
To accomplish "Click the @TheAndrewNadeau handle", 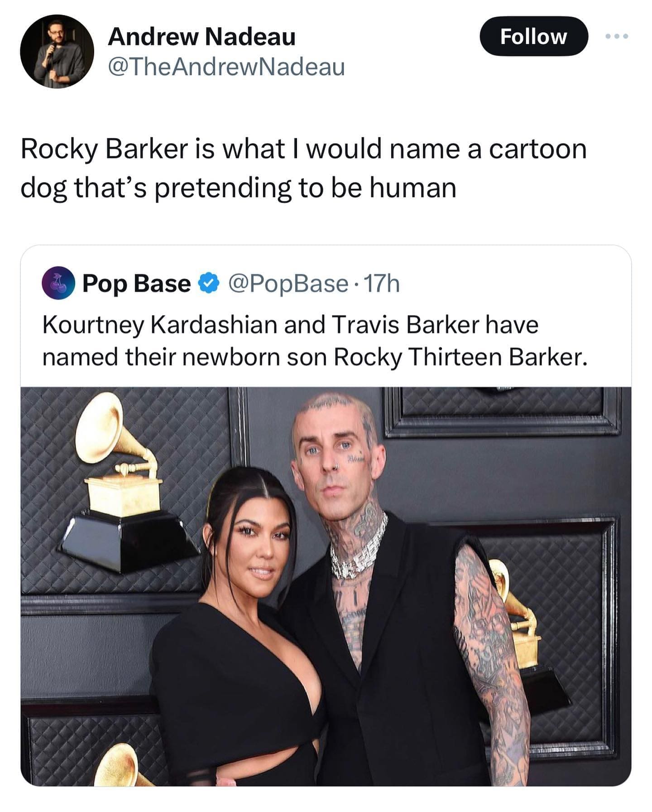I will 226,67.
